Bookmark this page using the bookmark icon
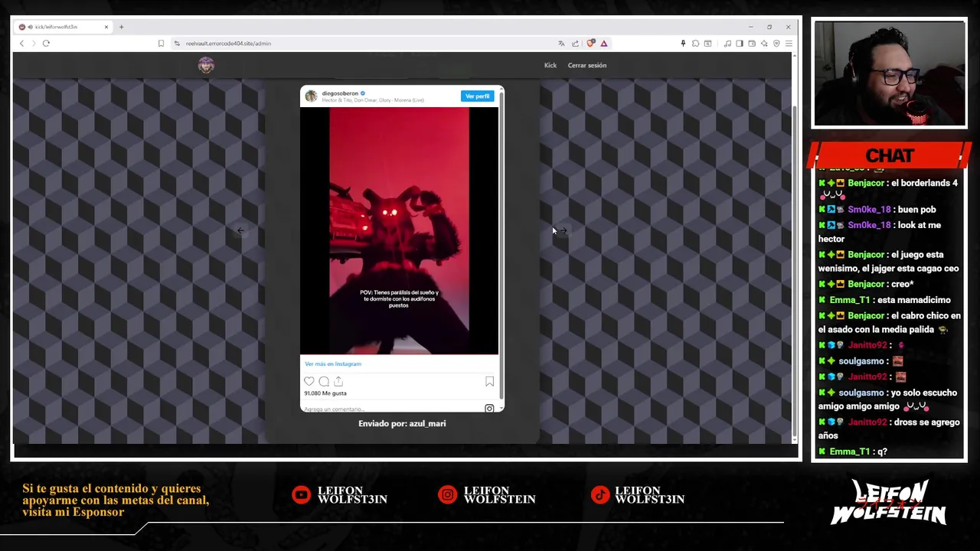980x551 pixels. point(161,44)
